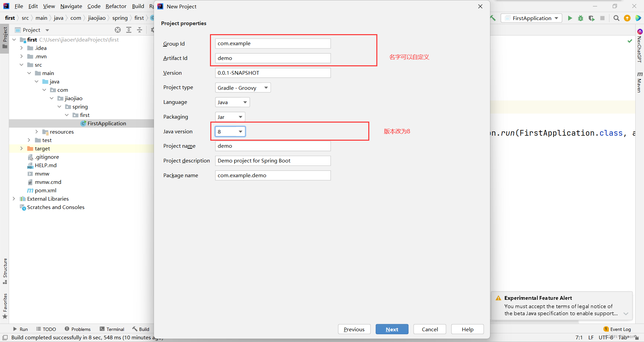Click Select Opened File target icon

click(x=118, y=30)
